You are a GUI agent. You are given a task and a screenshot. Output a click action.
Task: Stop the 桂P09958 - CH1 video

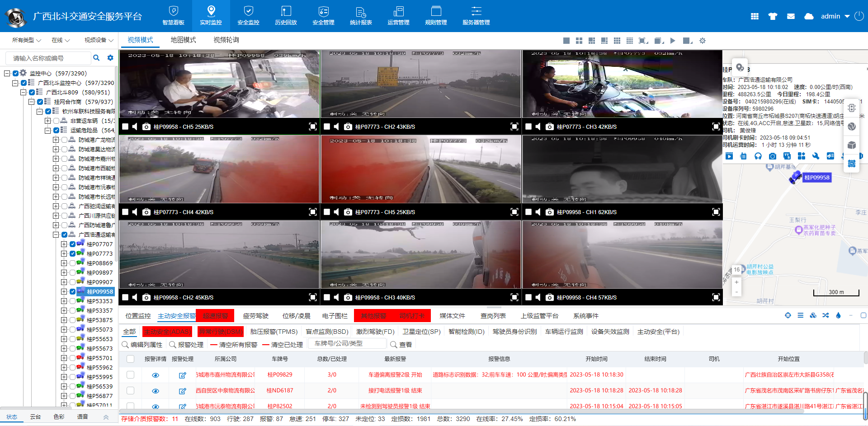pyautogui.click(x=528, y=212)
